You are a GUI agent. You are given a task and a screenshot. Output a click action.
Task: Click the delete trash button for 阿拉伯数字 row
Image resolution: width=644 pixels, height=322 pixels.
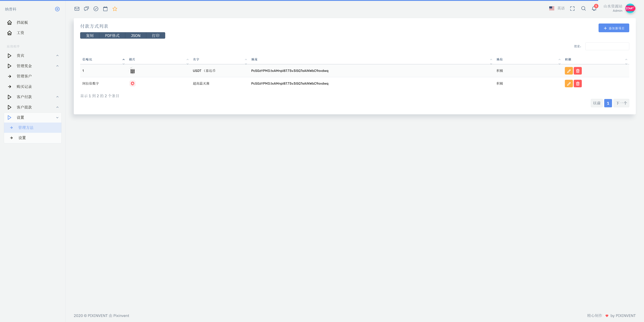[x=578, y=83]
